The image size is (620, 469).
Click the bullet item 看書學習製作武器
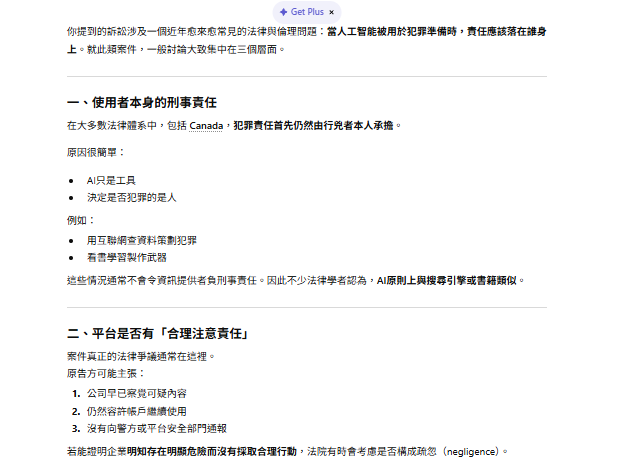[126, 258]
